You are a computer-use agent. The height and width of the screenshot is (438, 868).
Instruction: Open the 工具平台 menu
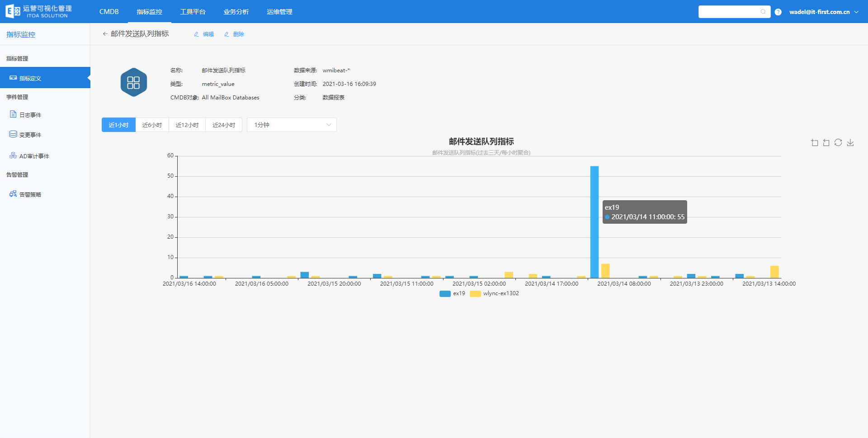point(193,12)
